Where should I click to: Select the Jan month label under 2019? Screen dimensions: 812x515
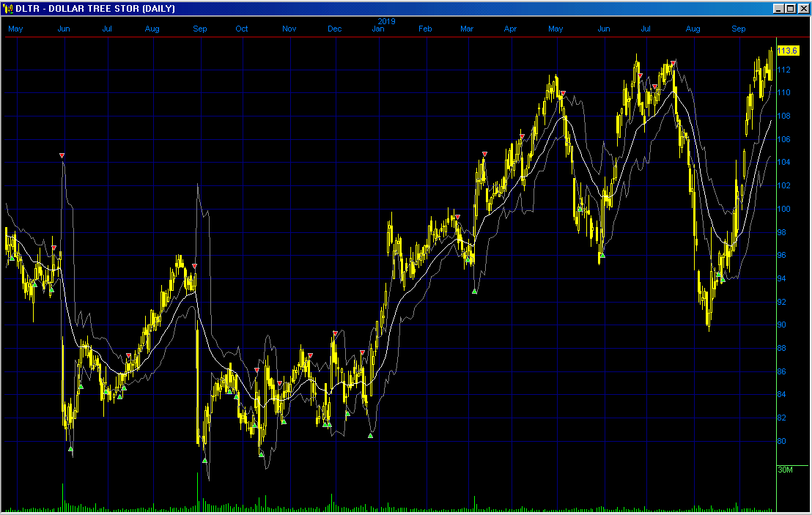click(378, 29)
